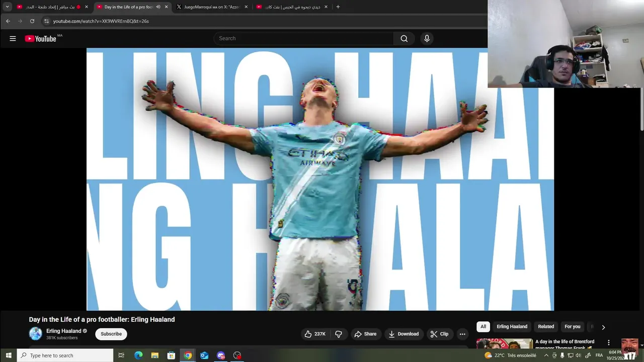Image resolution: width=644 pixels, height=362 pixels.
Task: Show more chips with right chevron
Action: (603, 327)
